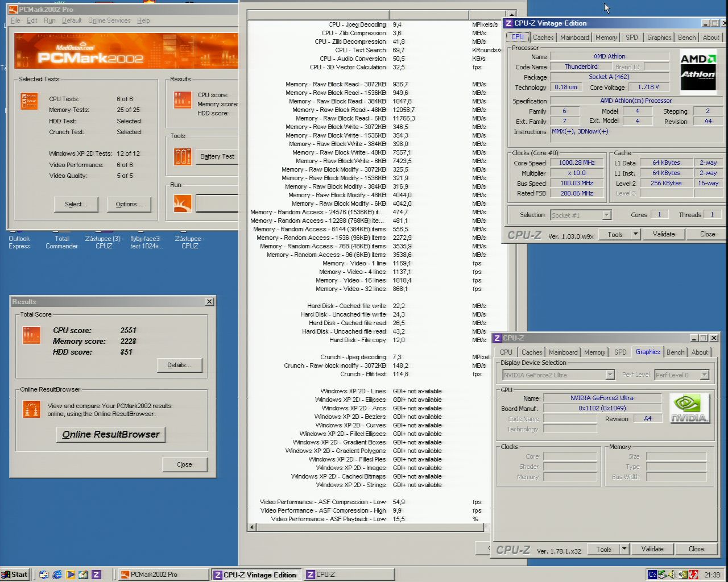Click the Battery Test button
This screenshot has width=728, height=582.
[217, 156]
